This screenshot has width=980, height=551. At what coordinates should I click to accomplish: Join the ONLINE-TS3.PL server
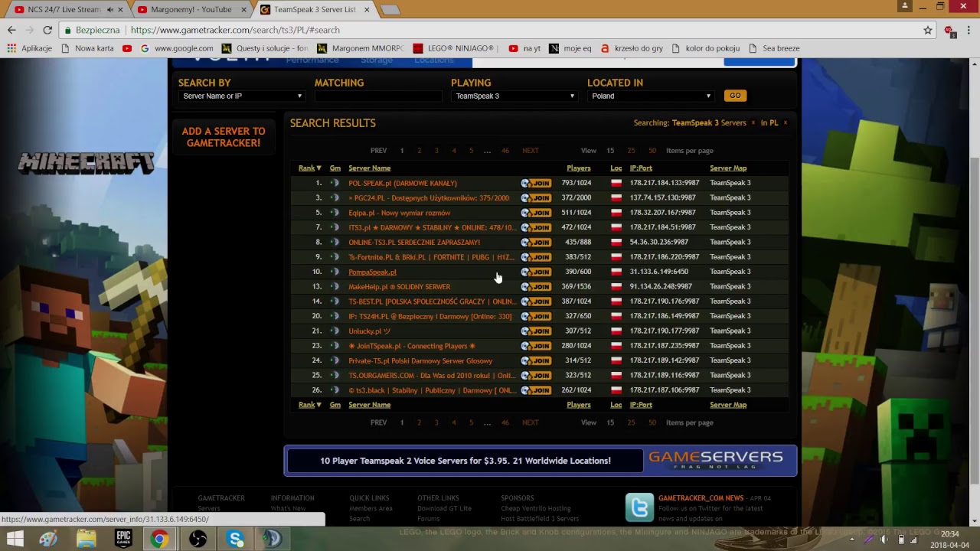pos(536,242)
